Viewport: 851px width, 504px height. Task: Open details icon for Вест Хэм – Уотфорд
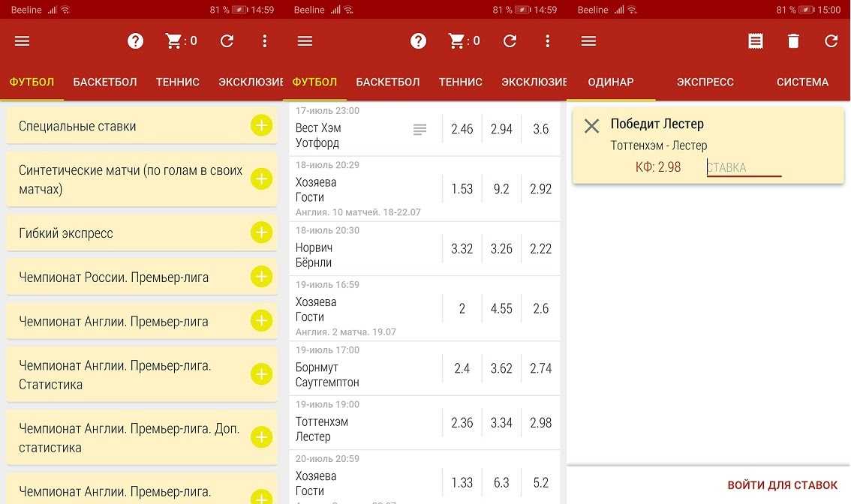pyautogui.click(x=419, y=129)
